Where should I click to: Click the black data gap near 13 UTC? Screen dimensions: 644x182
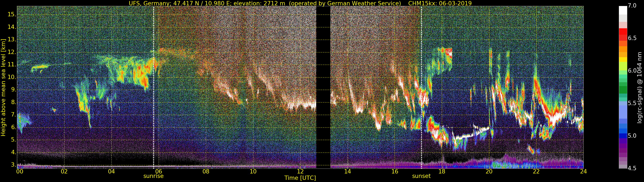pos(323,87)
